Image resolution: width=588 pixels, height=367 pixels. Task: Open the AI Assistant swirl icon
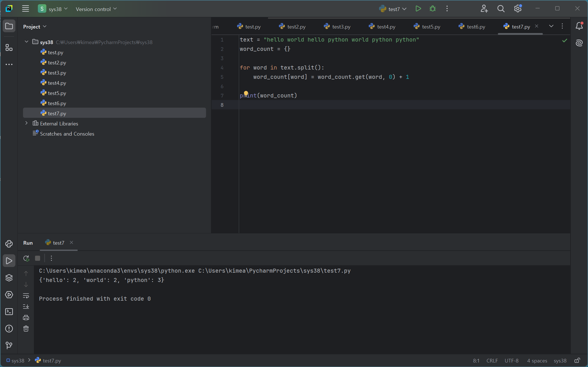579,43
